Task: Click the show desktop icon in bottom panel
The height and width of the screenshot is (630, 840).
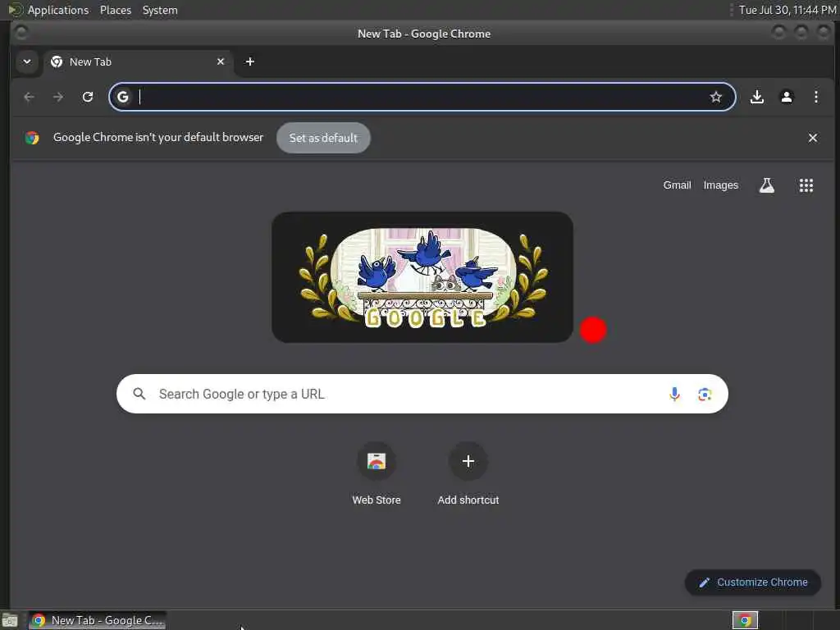Action: (x=10, y=621)
